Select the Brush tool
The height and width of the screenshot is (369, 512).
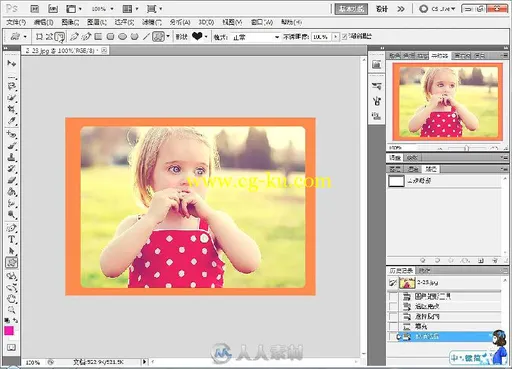pos(11,146)
